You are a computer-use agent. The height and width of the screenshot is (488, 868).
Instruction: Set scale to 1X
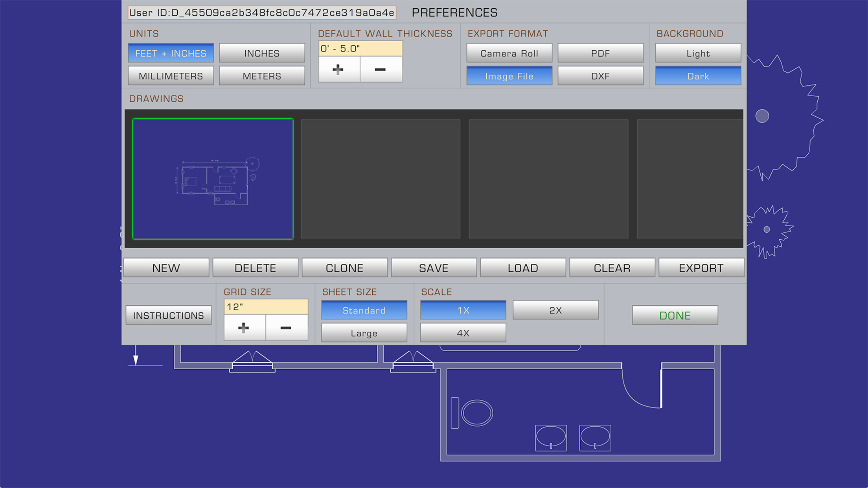pyautogui.click(x=463, y=310)
